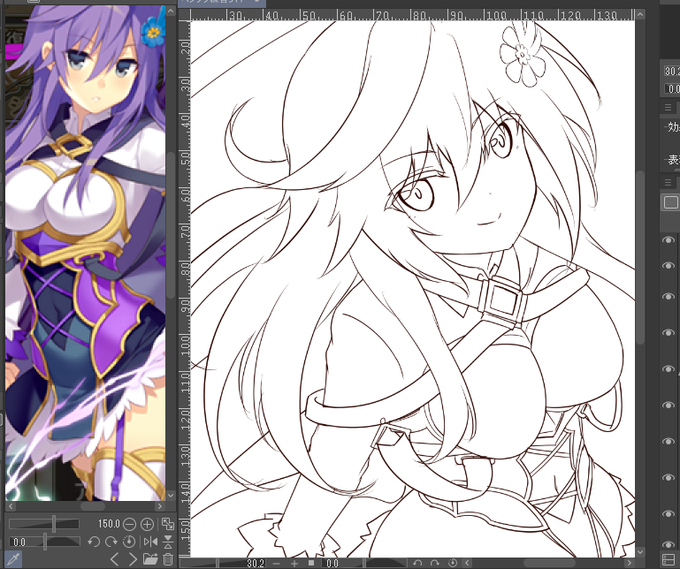Click the purple-haired reference image
The image size is (680, 569).
click(85, 253)
